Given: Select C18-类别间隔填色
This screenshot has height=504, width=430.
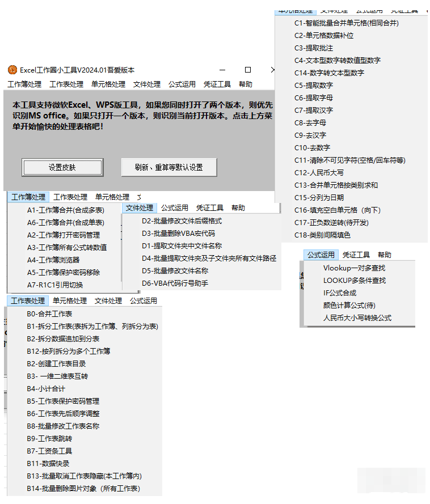Looking at the screenshot, I should tap(323, 235).
